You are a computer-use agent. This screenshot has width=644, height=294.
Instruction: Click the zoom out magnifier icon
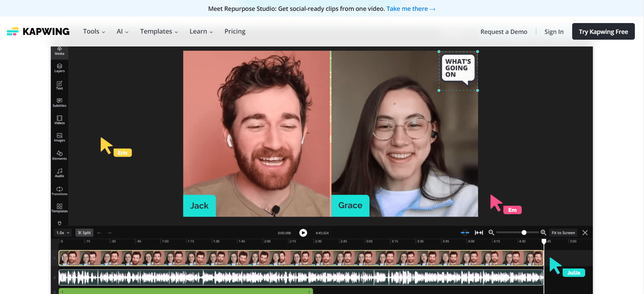(491, 233)
